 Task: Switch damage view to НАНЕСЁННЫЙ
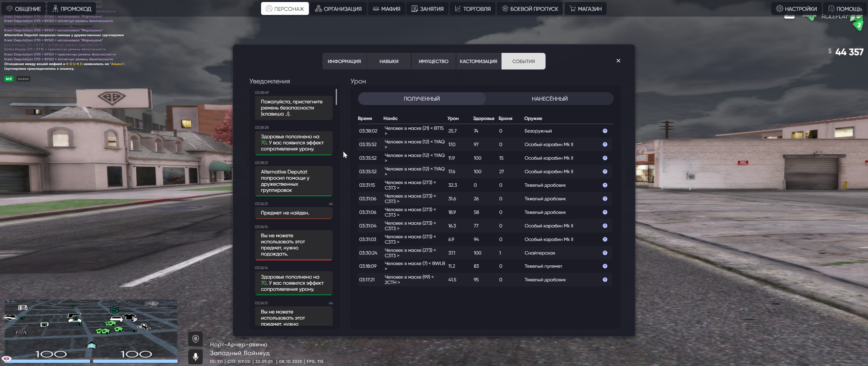(549, 99)
